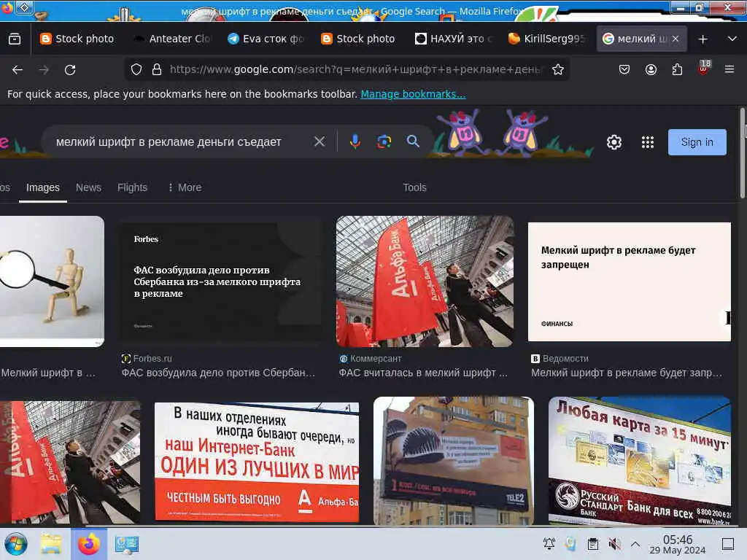
Task: Open a new browser tab
Action: 703,39
